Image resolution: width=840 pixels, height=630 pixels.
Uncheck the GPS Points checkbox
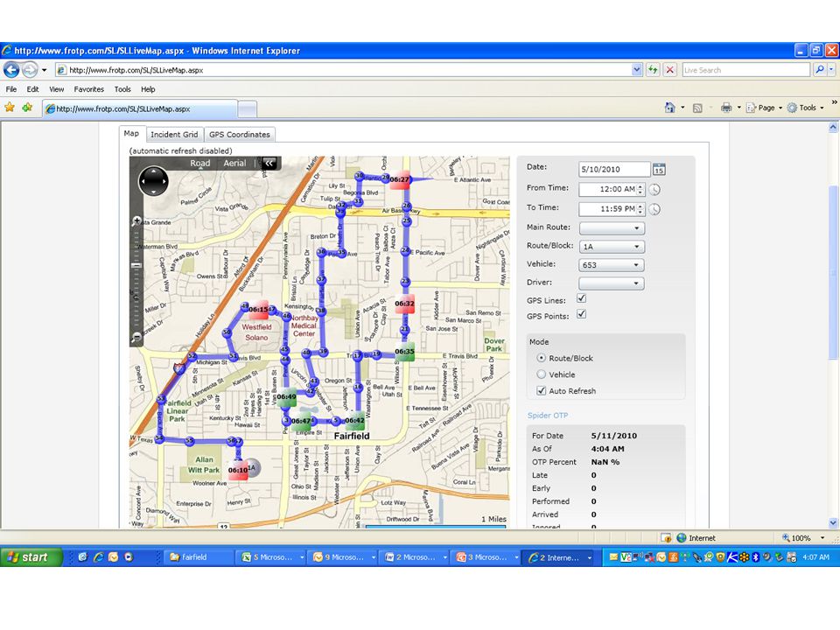581,314
